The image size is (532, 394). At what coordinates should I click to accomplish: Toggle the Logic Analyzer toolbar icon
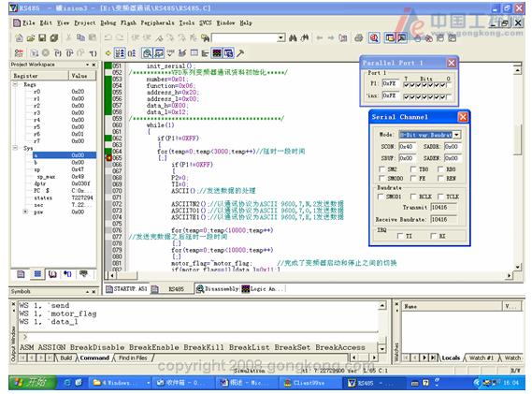click(x=217, y=53)
